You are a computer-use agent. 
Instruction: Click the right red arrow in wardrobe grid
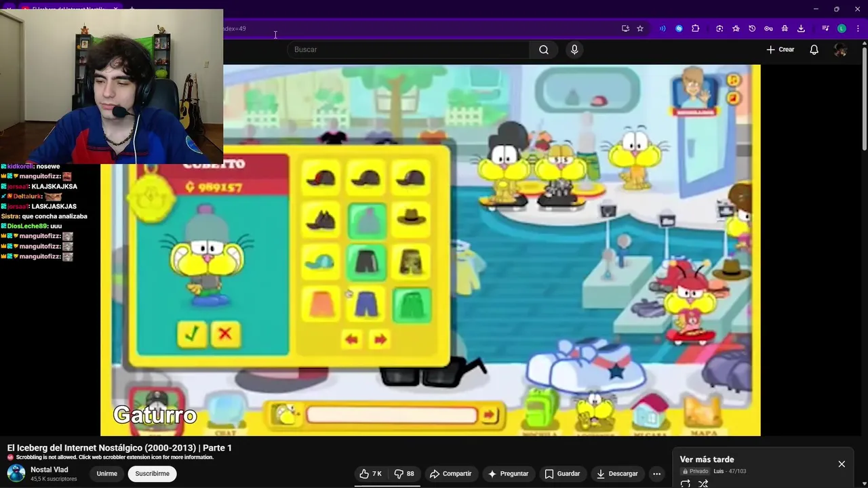point(380,340)
